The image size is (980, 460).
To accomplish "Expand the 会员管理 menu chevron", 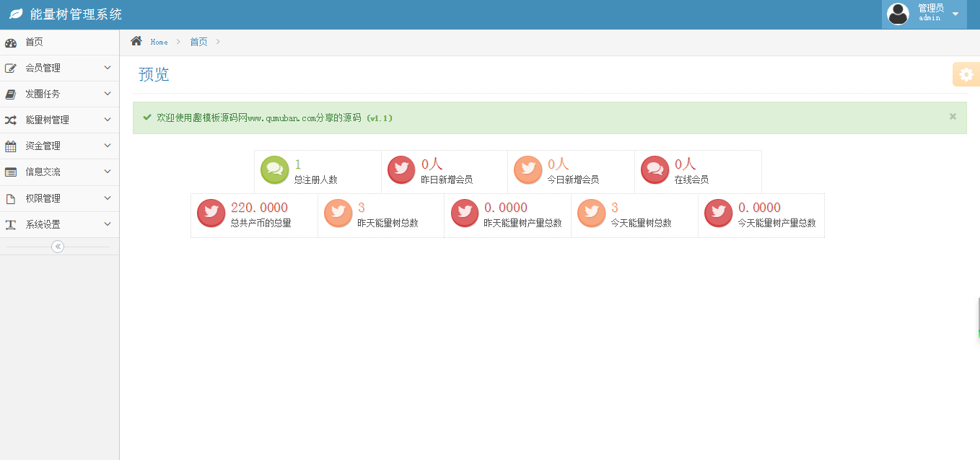I will 108,68.
